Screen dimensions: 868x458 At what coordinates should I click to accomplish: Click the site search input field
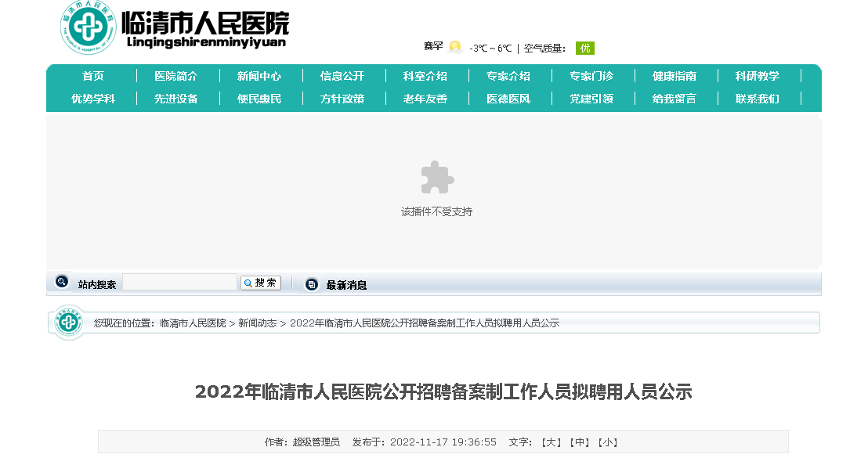pos(179,283)
